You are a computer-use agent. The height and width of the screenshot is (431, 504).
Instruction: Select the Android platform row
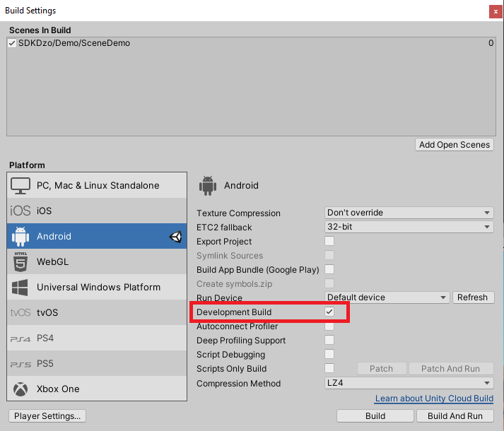[97, 236]
